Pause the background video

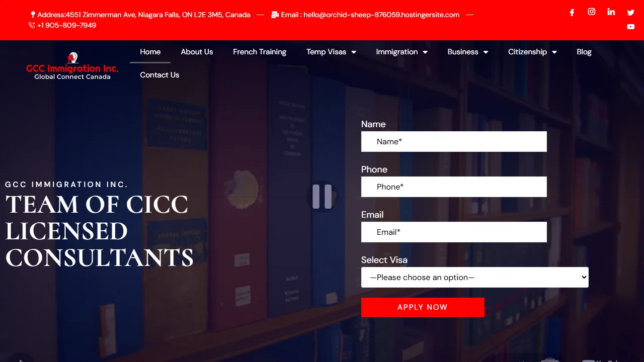coord(322,196)
